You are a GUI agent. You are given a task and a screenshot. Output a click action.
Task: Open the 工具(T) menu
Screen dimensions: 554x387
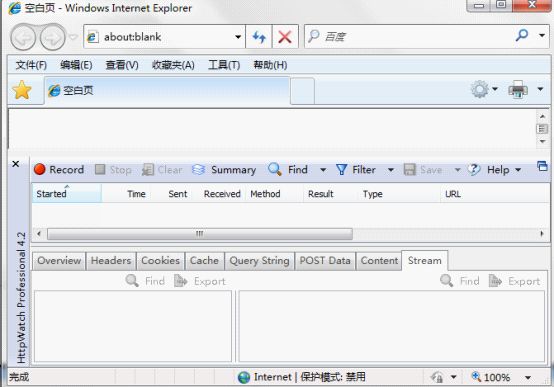(x=224, y=65)
